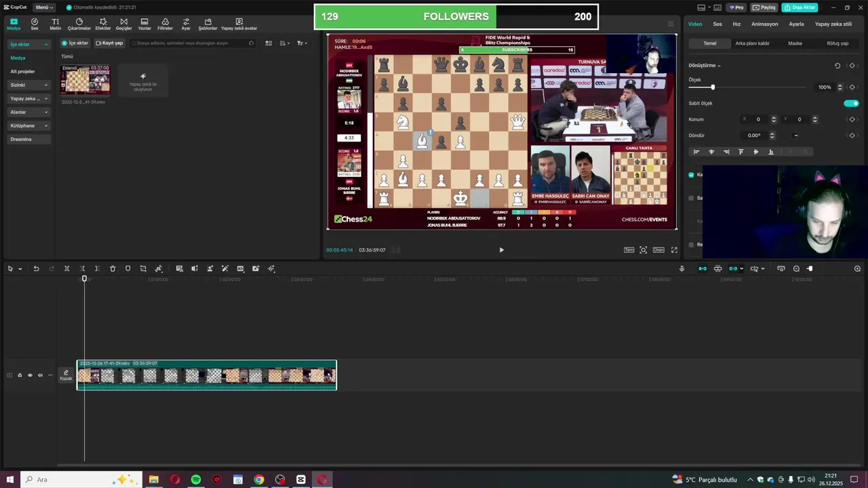868x488 pixels.
Task: Switch to the Hız speed tab
Action: [x=736, y=24]
